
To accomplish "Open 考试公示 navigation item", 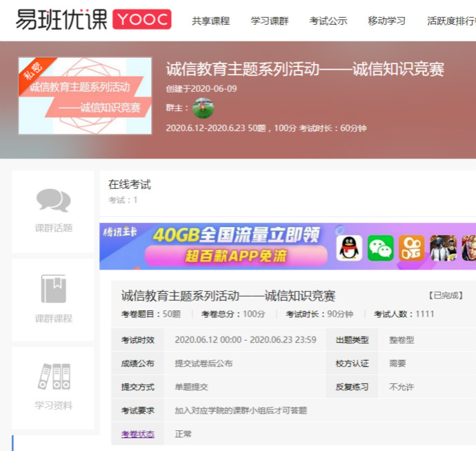I will (x=328, y=21).
